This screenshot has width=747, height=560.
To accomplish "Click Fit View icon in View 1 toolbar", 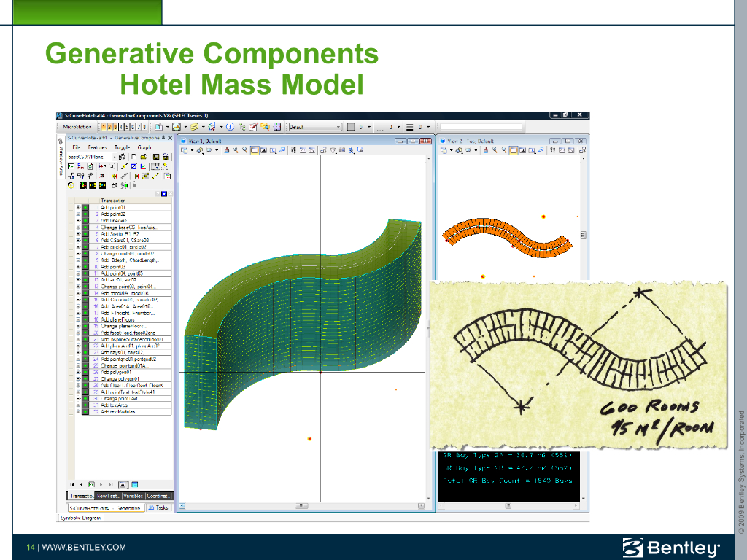I will pyautogui.click(x=263, y=150).
